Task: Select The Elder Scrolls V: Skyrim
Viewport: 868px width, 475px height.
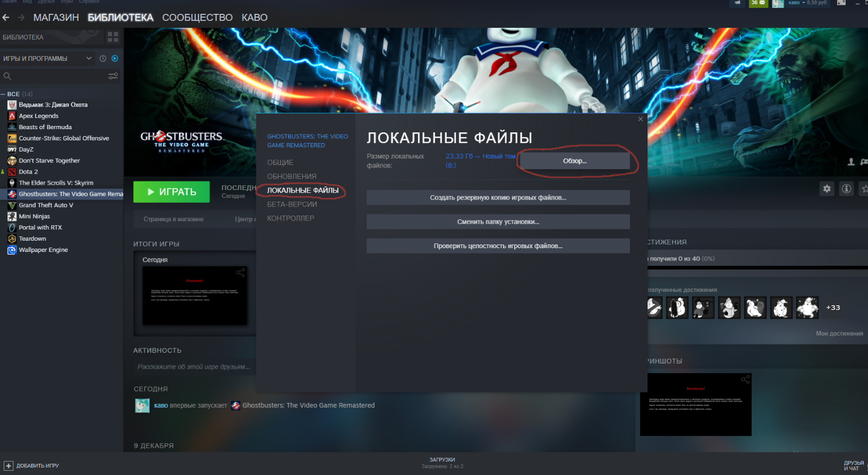Action: point(56,183)
